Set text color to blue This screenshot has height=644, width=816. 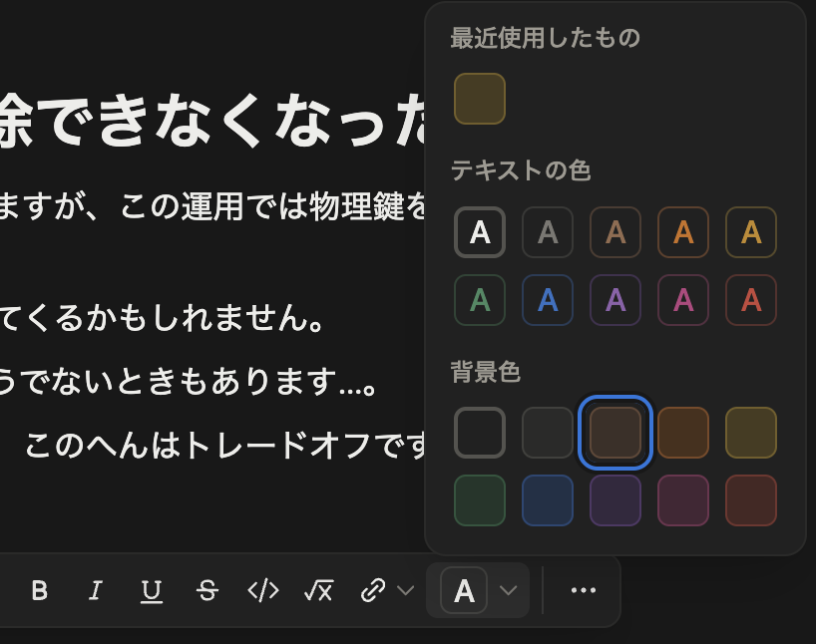pyautogui.click(x=548, y=300)
